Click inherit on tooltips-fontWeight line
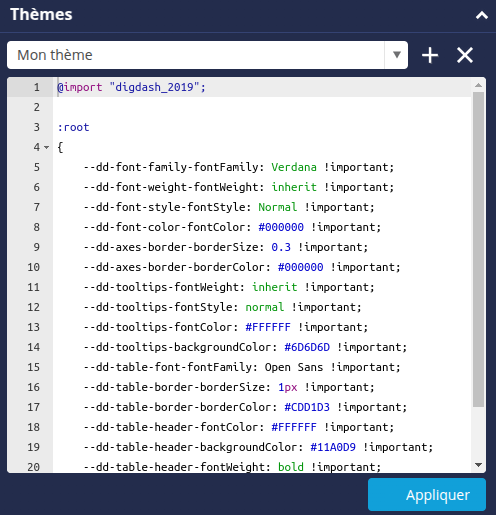This screenshot has height=515, width=496. tap(274, 287)
